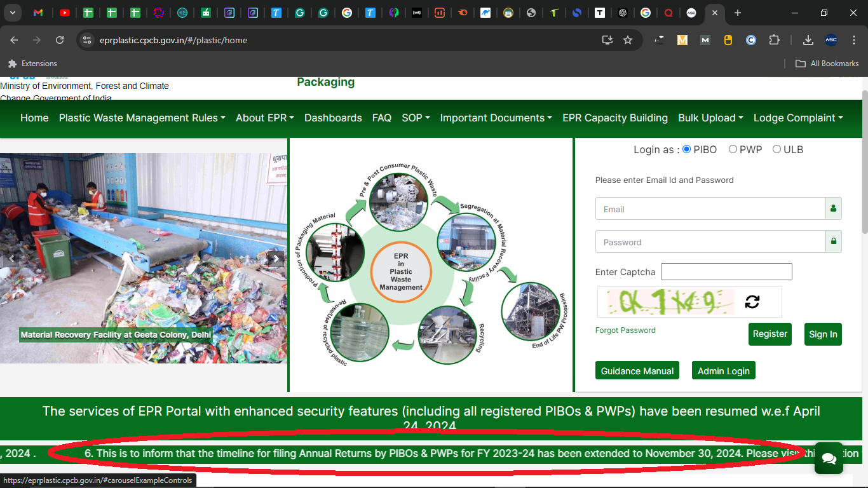868x488 pixels.
Task: Open the Important Documents dropdown
Action: coord(496,118)
